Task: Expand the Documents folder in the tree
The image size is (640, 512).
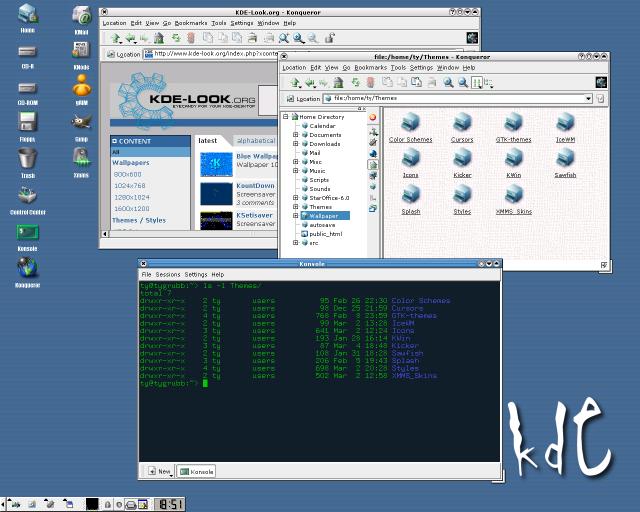Action: [296, 135]
